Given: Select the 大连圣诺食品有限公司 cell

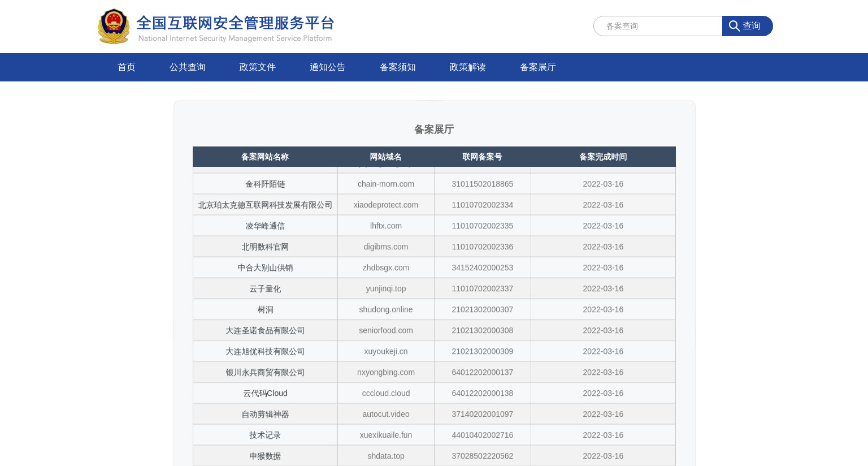Looking at the screenshot, I should pyautogui.click(x=265, y=330).
